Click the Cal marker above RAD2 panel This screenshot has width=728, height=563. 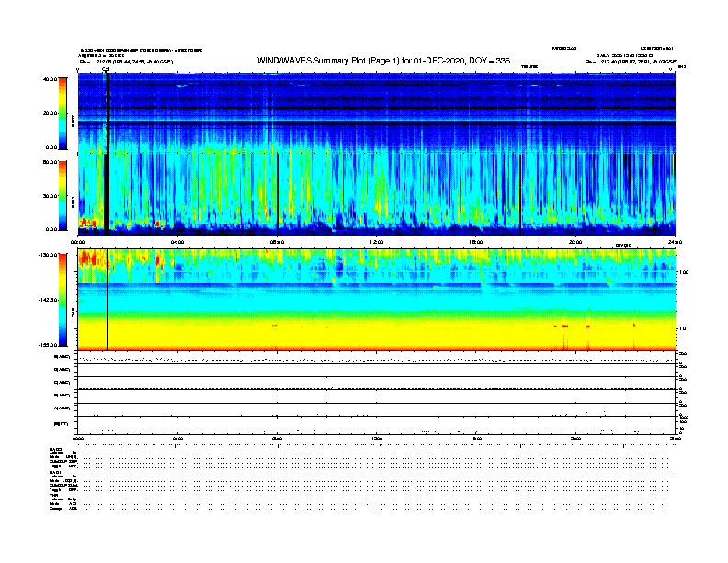pos(106,70)
